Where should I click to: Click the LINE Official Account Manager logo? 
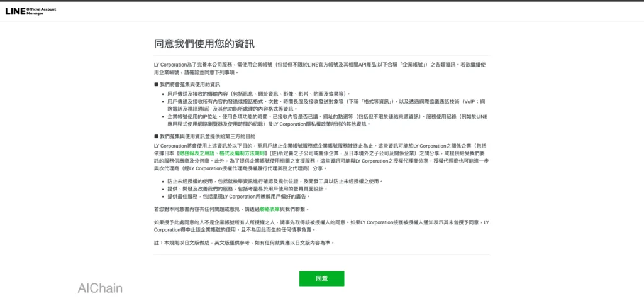(x=26, y=11)
